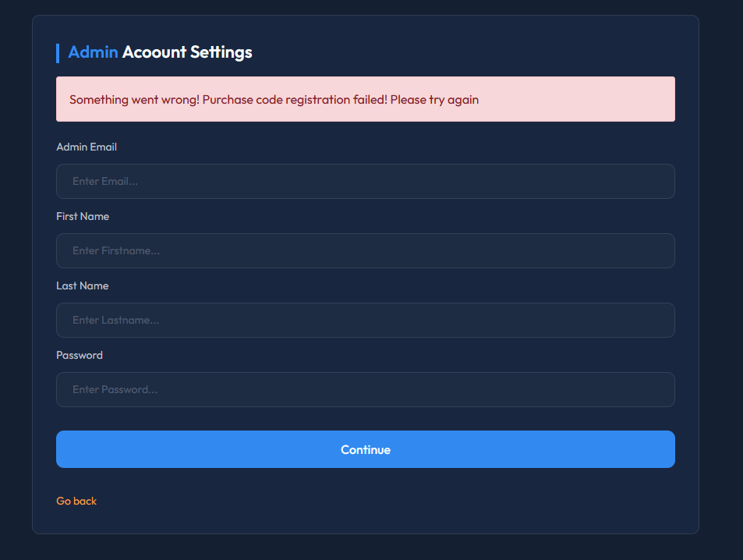Click the blue word Admin in heading
743x560 pixels.
tap(93, 52)
